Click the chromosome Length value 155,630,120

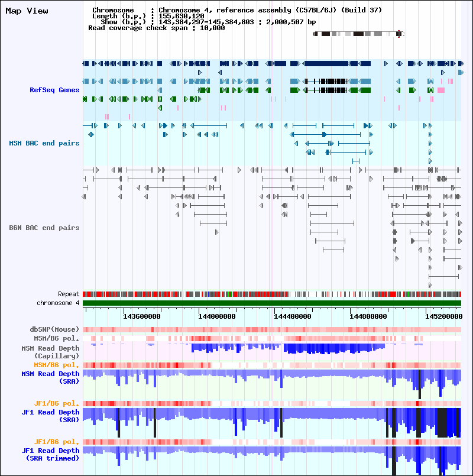182,16
